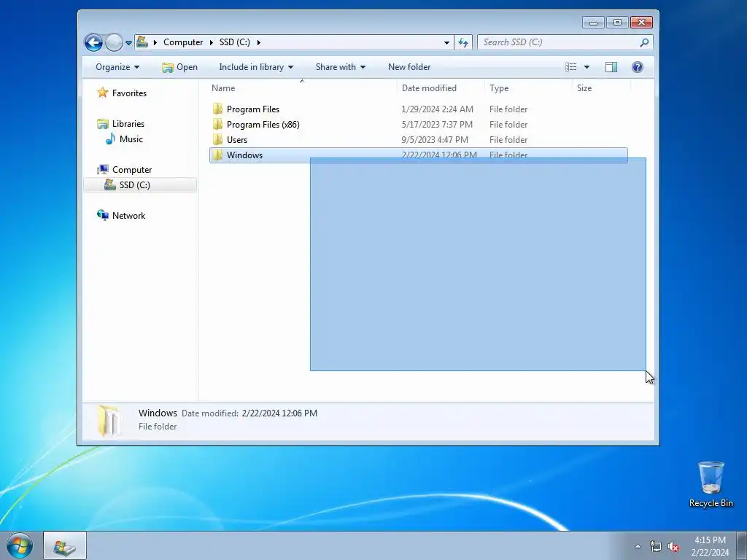Click the Music note icon

click(x=110, y=139)
